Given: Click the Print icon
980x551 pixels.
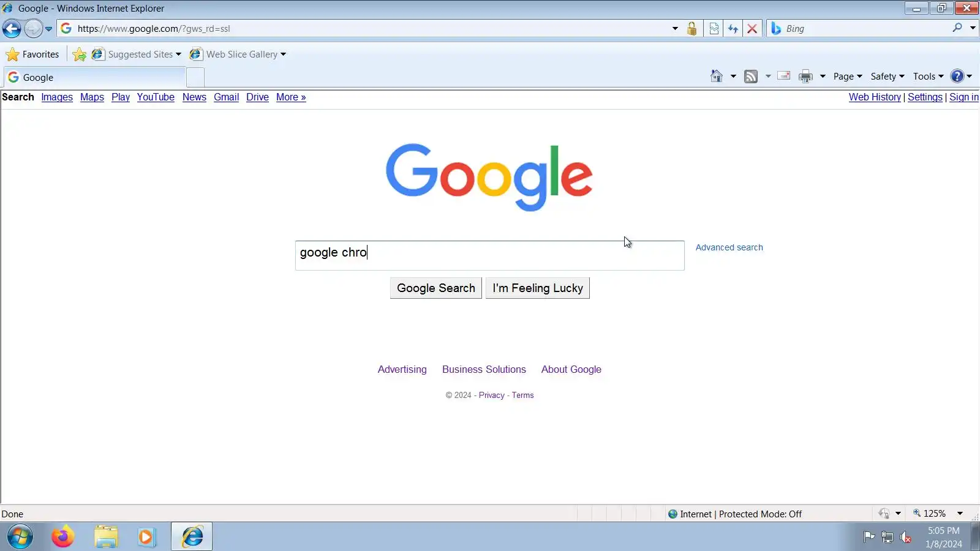Looking at the screenshot, I should pyautogui.click(x=805, y=77).
